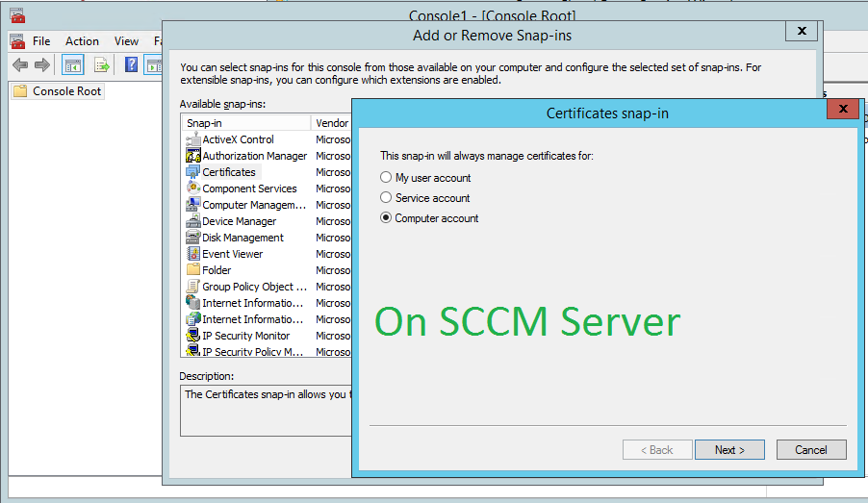Click the Vendor column header
The width and height of the screenshot is (868, 503).
(x=332, y=123)
